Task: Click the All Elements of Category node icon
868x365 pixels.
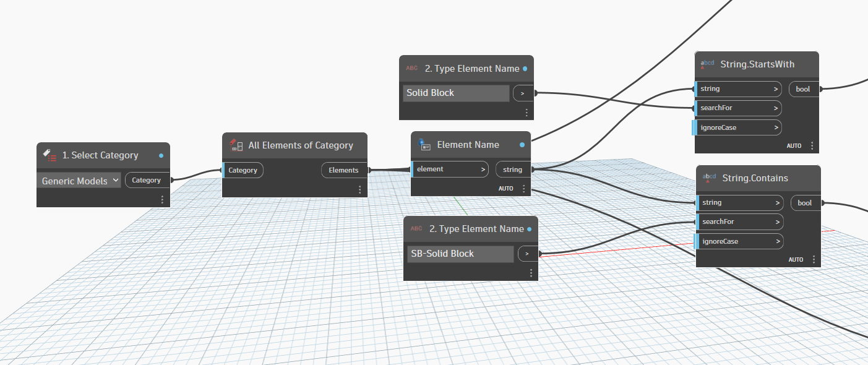Action: pos(236,145)
